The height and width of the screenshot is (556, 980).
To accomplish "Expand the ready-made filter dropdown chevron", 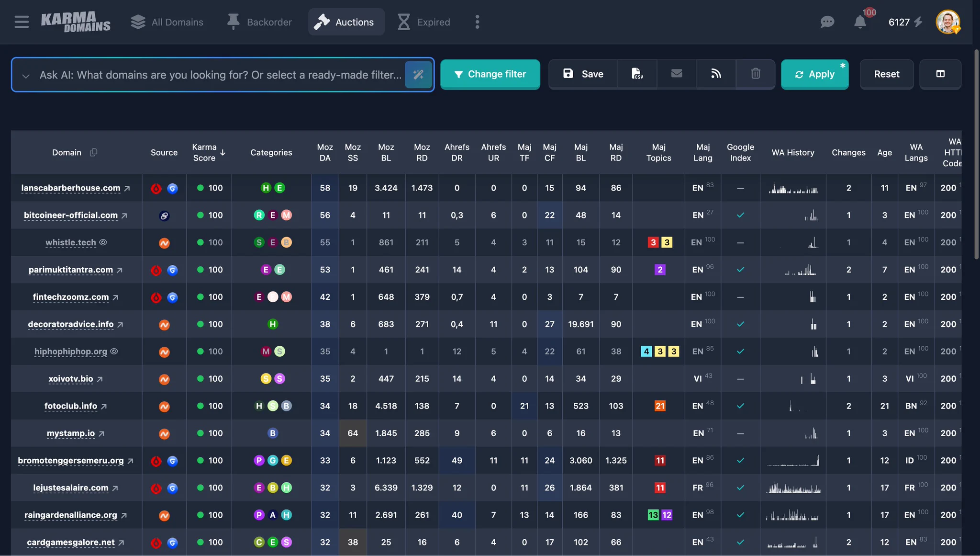I will coord(26,76).
